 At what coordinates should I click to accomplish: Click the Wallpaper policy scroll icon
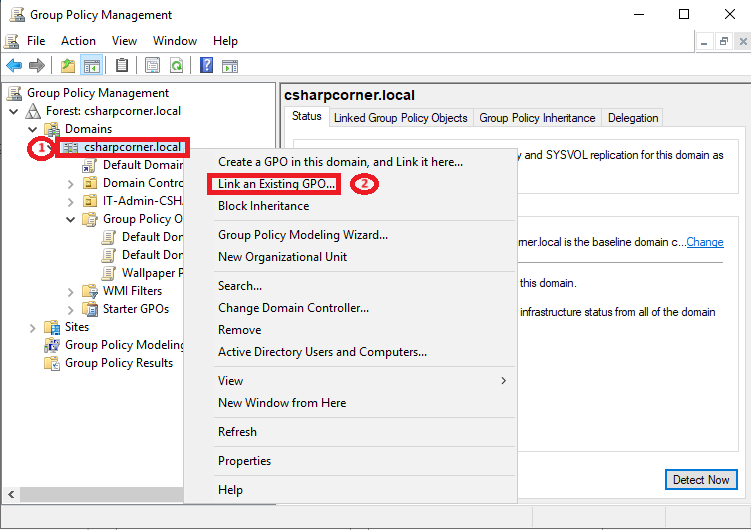109,273
